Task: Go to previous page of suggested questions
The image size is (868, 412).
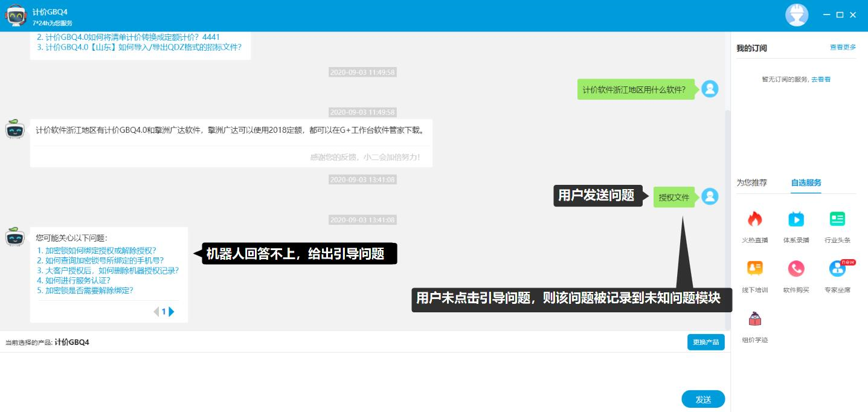Action: [x=156, y=312]
